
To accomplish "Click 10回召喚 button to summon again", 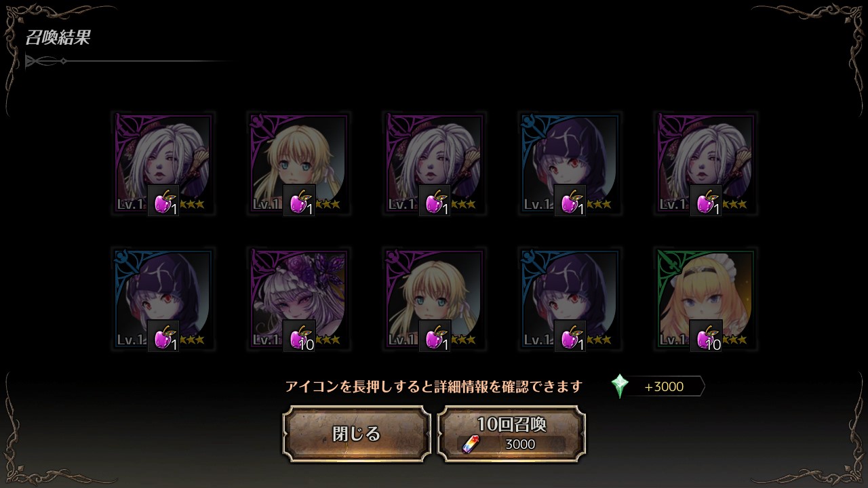I will click(511, 434).
